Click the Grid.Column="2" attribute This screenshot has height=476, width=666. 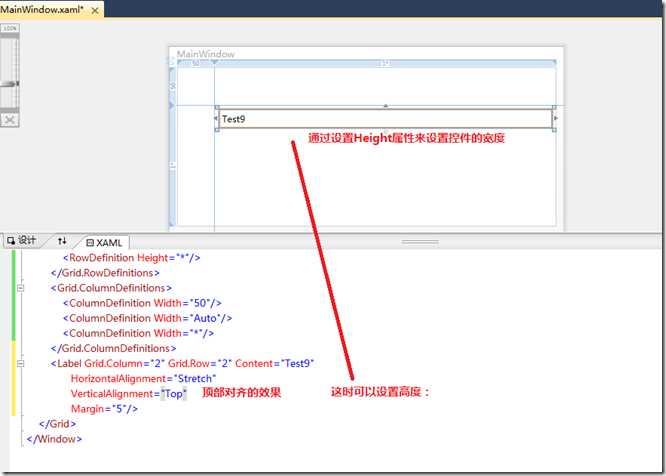point(124,363)
